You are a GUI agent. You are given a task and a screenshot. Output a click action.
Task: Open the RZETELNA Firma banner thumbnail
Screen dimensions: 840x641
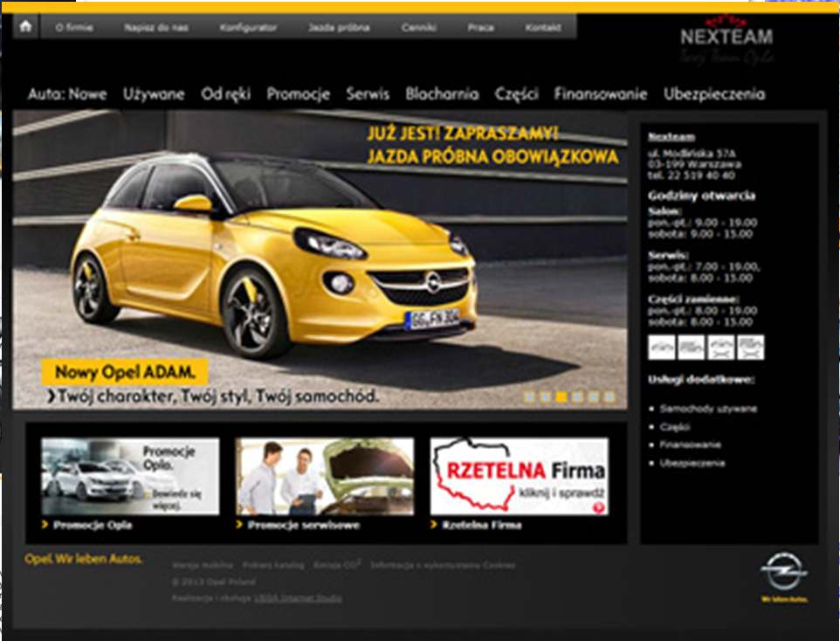coord(520,477)
